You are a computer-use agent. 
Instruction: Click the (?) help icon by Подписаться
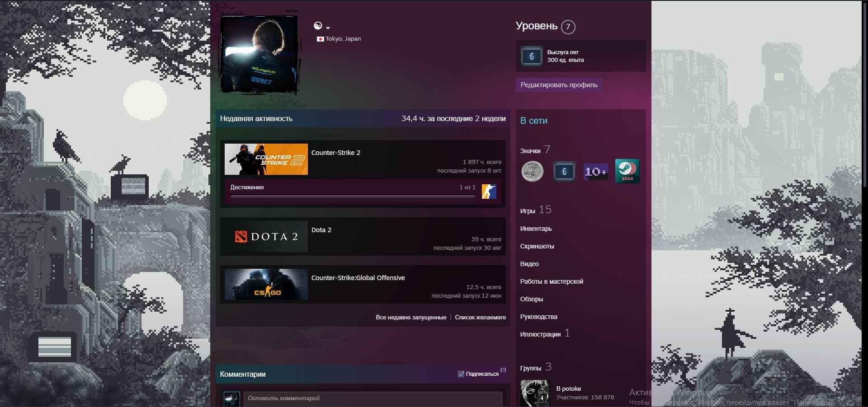[x=503, y=370]
